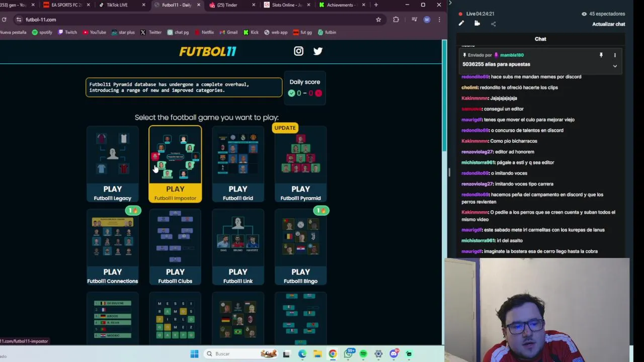Play Futbol11 Pyramid game
Image resolution: width=644 pixels, height=362 pixels.
pyautogui.click(x=300, y=164)
